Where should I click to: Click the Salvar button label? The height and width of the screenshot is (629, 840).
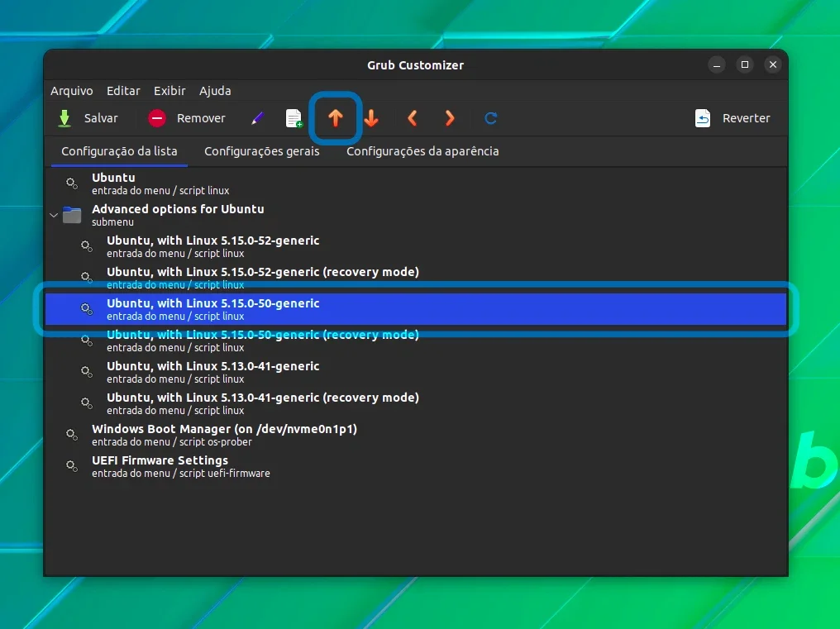click(101, 118)
